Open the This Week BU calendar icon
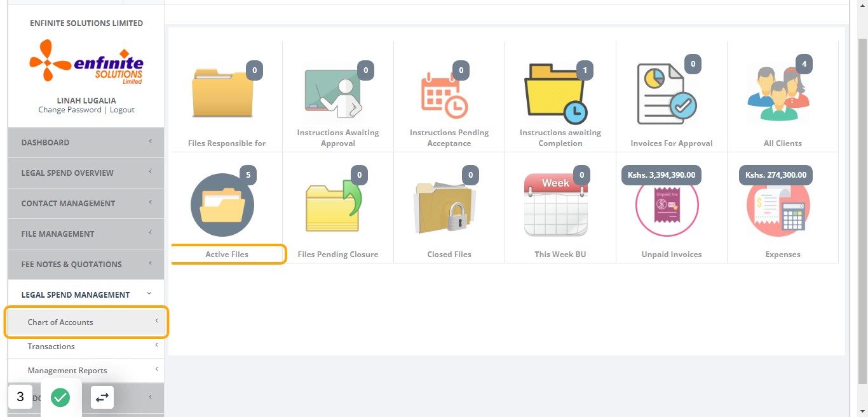 (556, 205)
